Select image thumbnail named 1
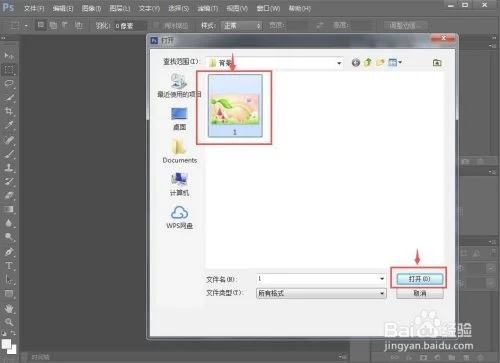Screen dimensions: 500x363 [x=235, y=106]
